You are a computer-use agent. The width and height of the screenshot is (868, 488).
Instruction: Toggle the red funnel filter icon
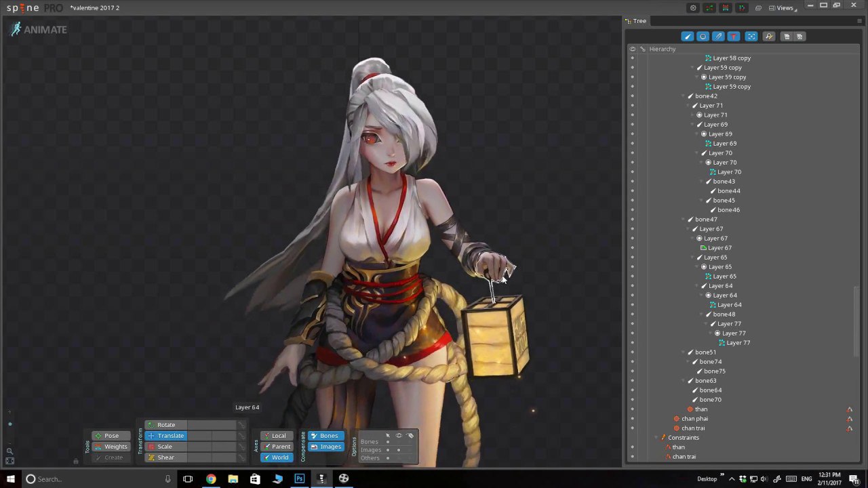click(x=733, y=37)
